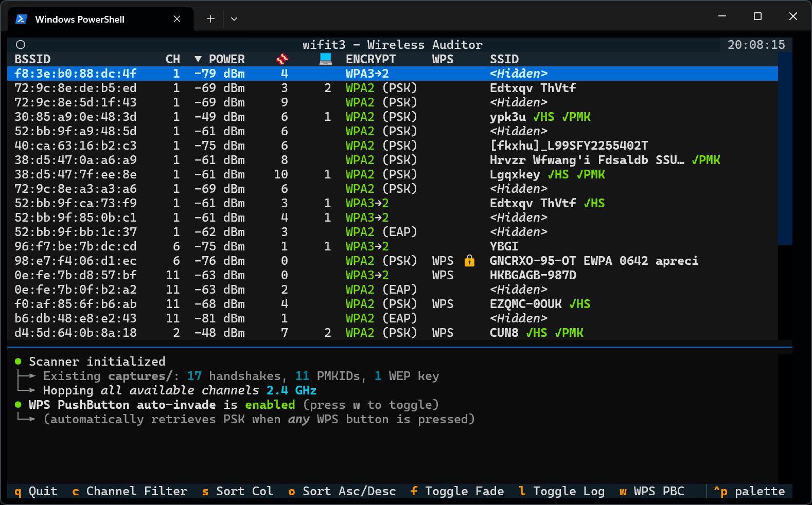This screenshot has height=505, width=812.
Task: Click the padlock icon in the GNCRXO row
Action: click(x=469, y=261)
